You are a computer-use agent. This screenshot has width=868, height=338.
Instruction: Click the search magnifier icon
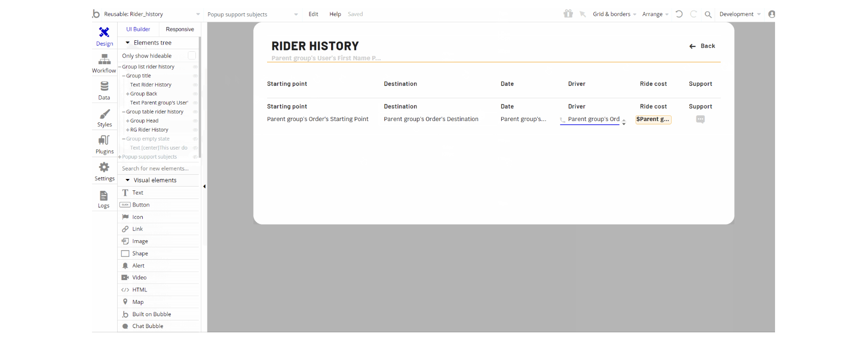coord(708,14)
